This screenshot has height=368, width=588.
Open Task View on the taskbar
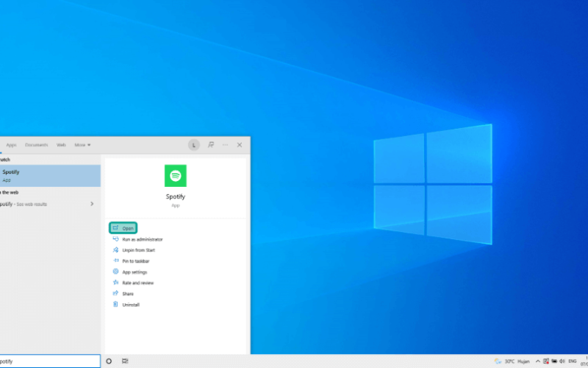pos(125,361)
